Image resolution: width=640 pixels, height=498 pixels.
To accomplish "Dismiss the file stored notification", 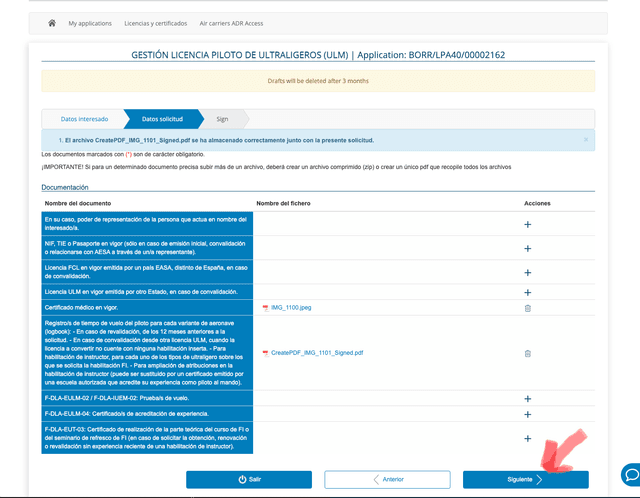I will 586,140.
